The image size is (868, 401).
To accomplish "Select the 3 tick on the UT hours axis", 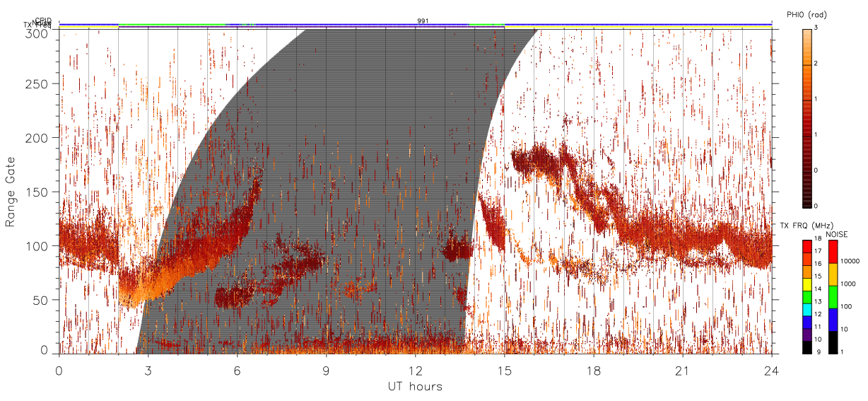I will (148, 370).
